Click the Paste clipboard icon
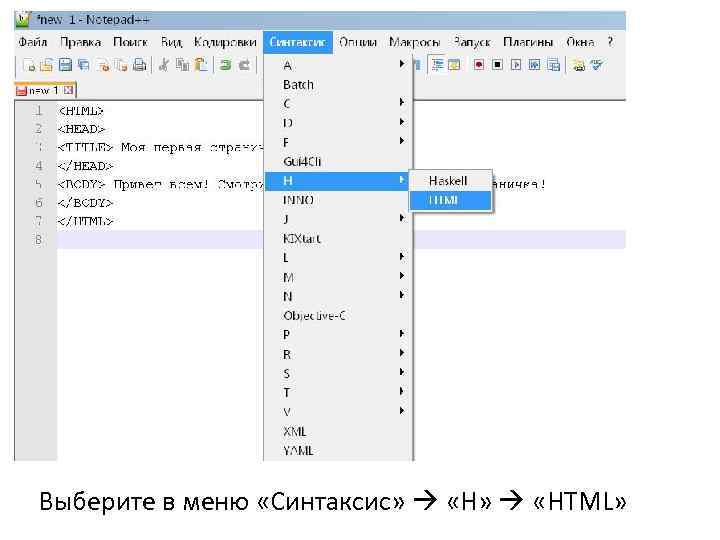 [201, 65]
